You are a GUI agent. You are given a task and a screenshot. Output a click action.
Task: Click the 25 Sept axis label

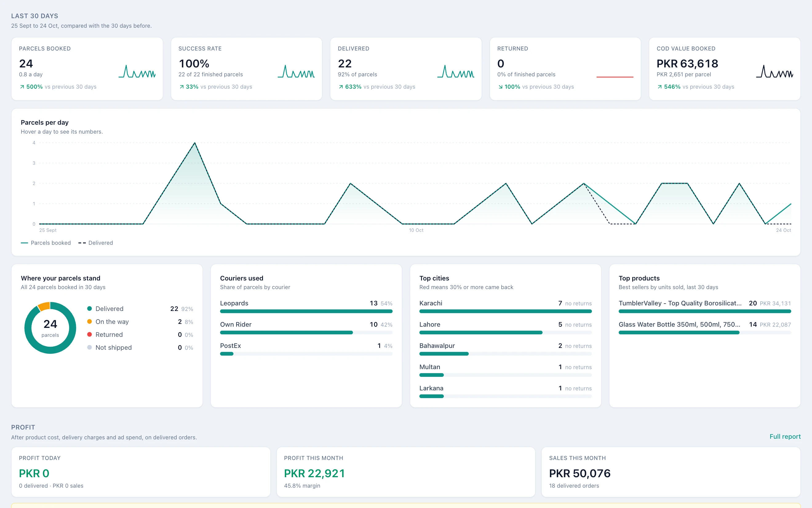48,230
